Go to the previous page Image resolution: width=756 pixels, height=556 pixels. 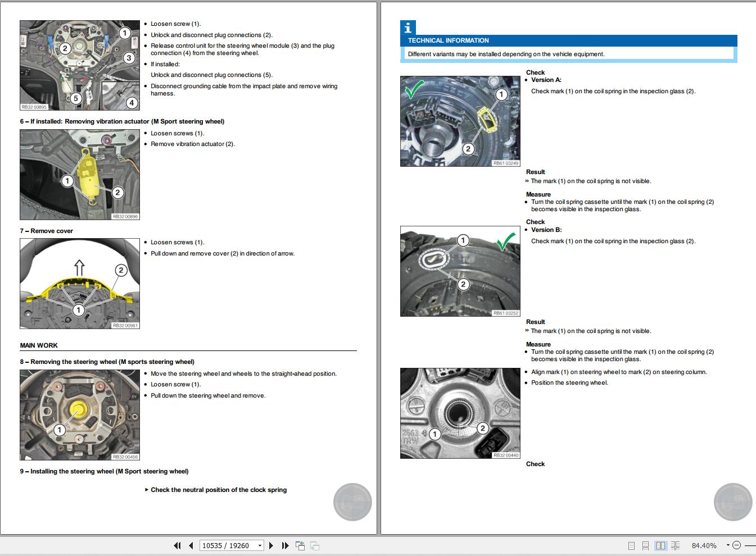coord(190,545)
